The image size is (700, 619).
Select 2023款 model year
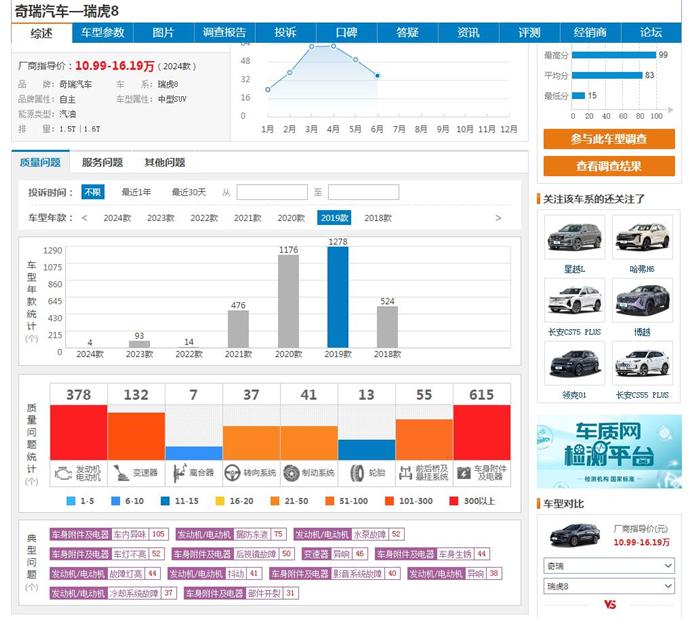point(161,218)
